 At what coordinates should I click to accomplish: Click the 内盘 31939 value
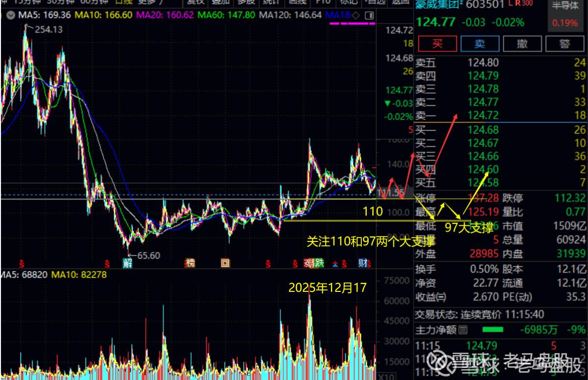[571, 254]
